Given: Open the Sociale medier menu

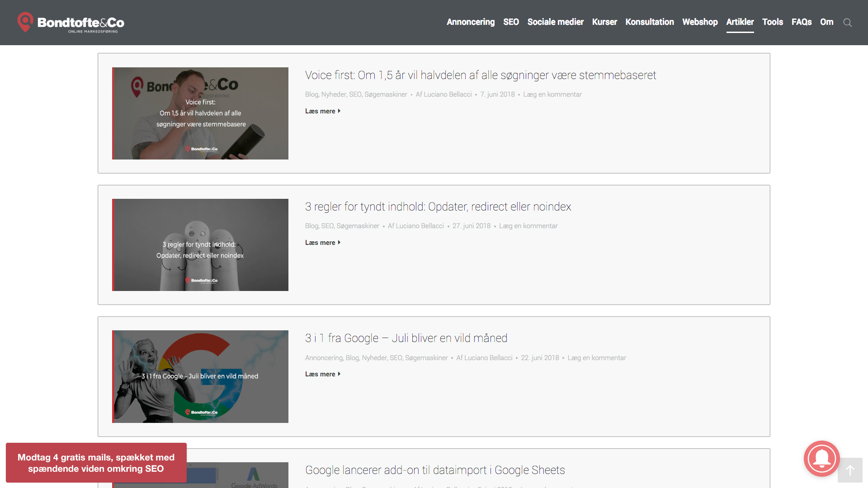Looking at the screenshot, I should (x=555, y=22).
